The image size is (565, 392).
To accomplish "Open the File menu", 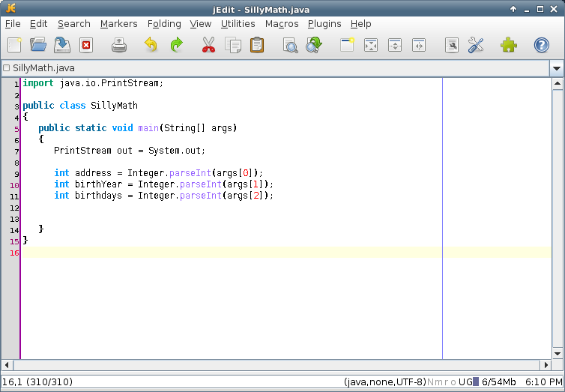I will pos(13,24).
